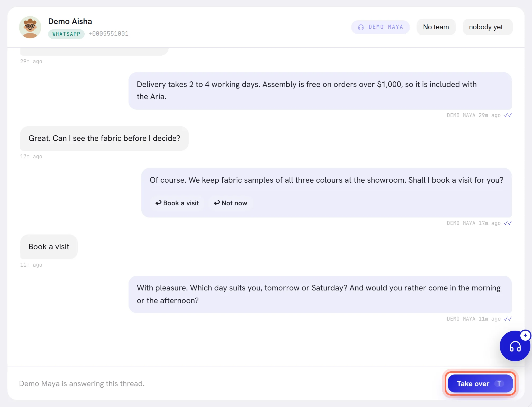
Task: Open the DEMO MAYA agent chip
Action: pos(380,27)
